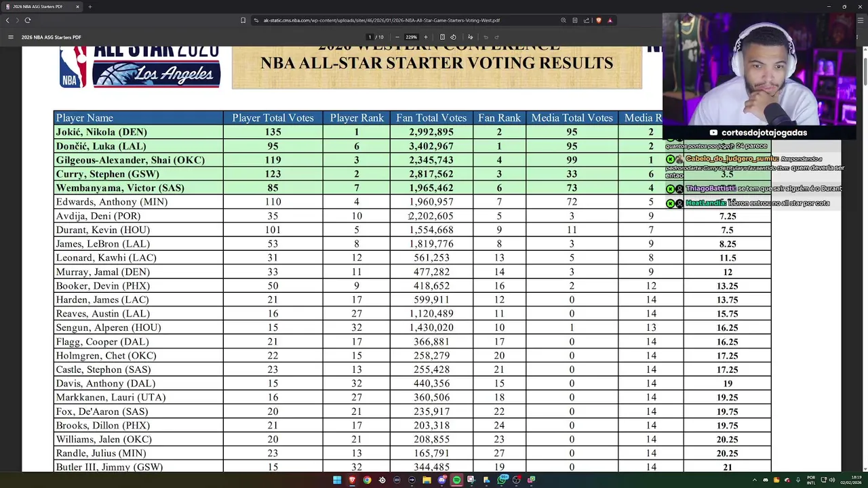The height and width of the screenshot is (488, 868).
Task: Select the PDF annotate draw tool
Action: (x=470, y=37)
